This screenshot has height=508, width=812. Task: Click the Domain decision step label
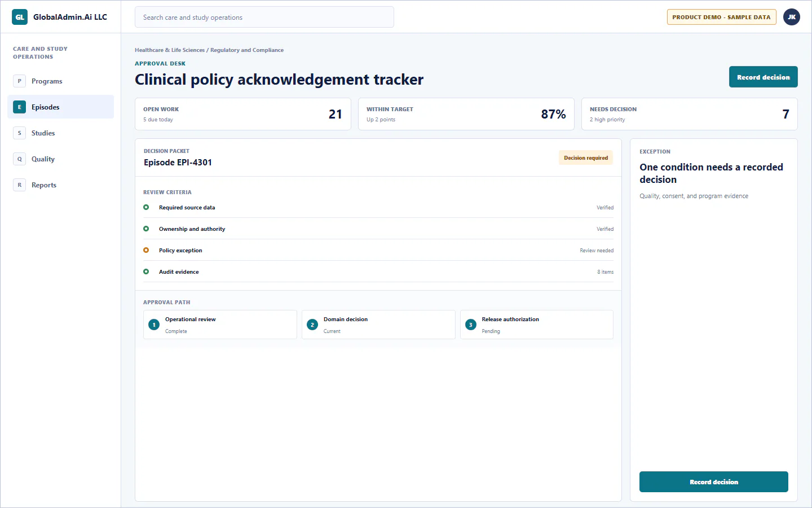click(x=346, y=319)
